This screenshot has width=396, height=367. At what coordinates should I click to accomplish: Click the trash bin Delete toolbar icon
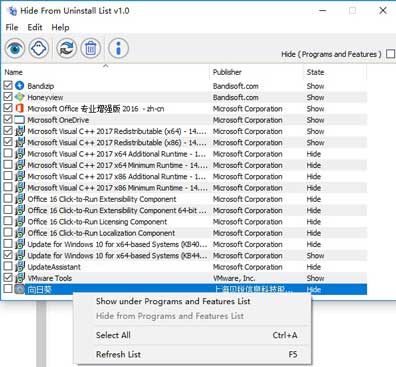[x=91, y=49]
